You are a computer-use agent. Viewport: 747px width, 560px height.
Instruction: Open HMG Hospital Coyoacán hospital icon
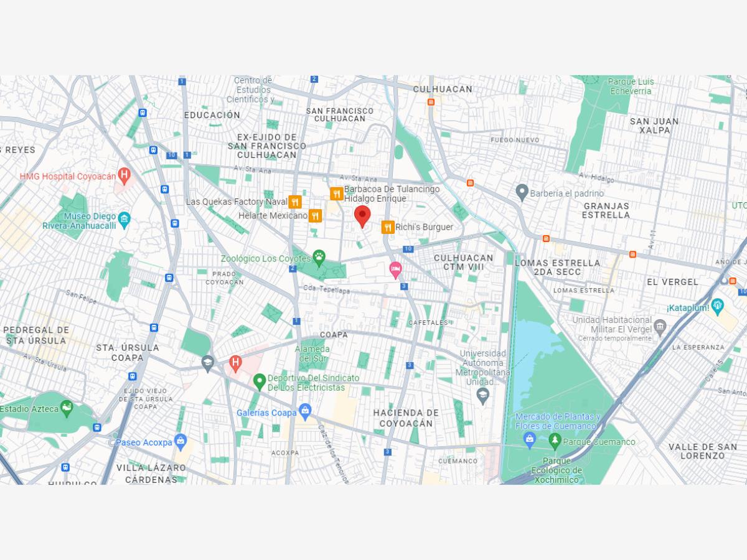125,176
